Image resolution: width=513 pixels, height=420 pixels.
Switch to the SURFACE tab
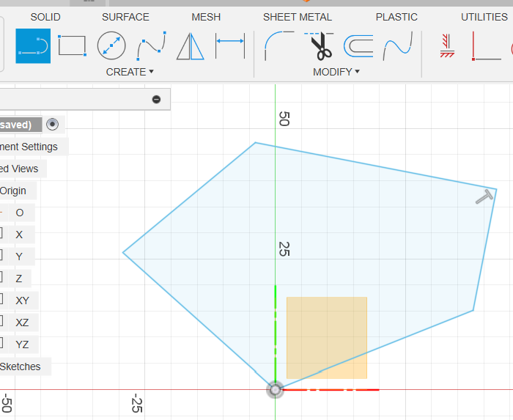125,17
